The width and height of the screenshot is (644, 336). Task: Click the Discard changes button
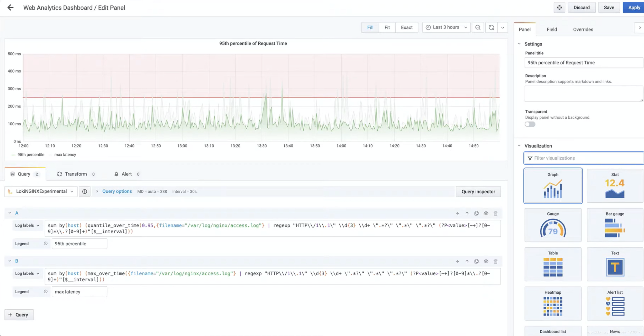(581, 7)
